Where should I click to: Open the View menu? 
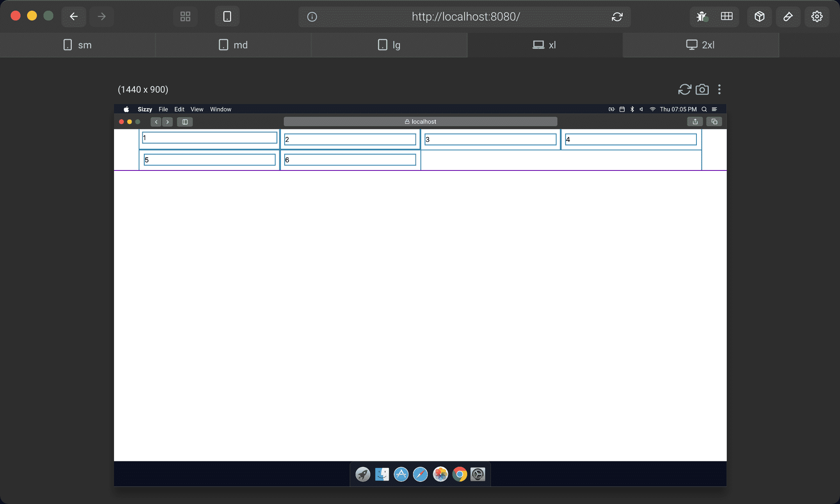[x=197, y=109]
